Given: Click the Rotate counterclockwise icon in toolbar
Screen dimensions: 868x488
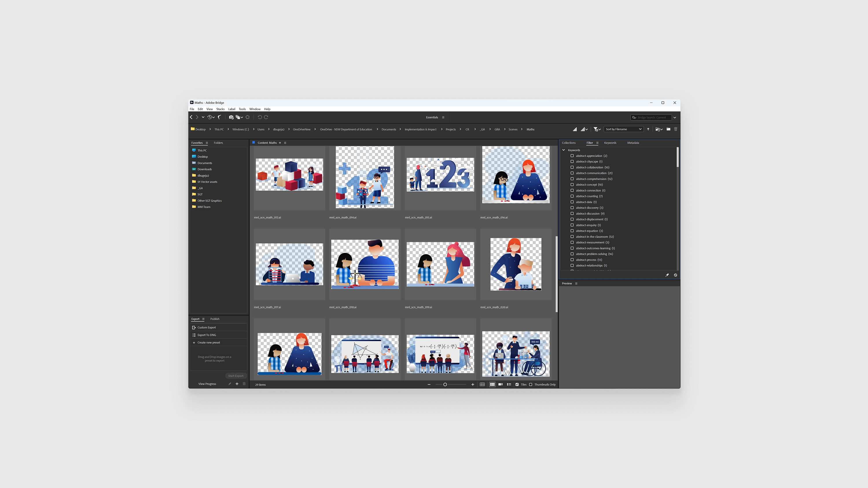Looking at the screenshot, I should coord(260,117).
